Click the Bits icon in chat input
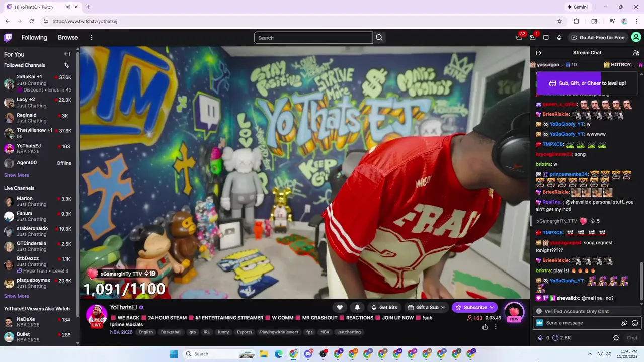644x362 pixels. 624,323
